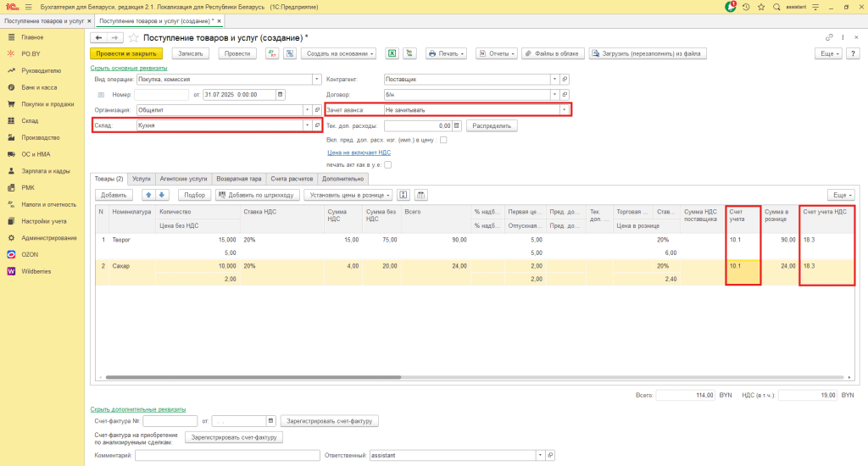Open history icon in title bar
The height and width of the screenshot is (466, 868).
[746, 7]
